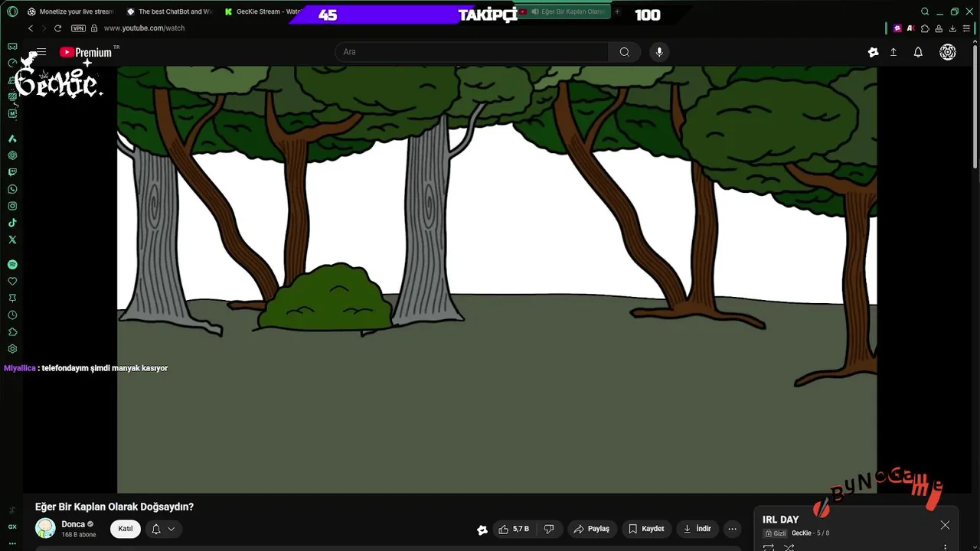
Task: Open the more actions three-dot menu
Action: 733,529
